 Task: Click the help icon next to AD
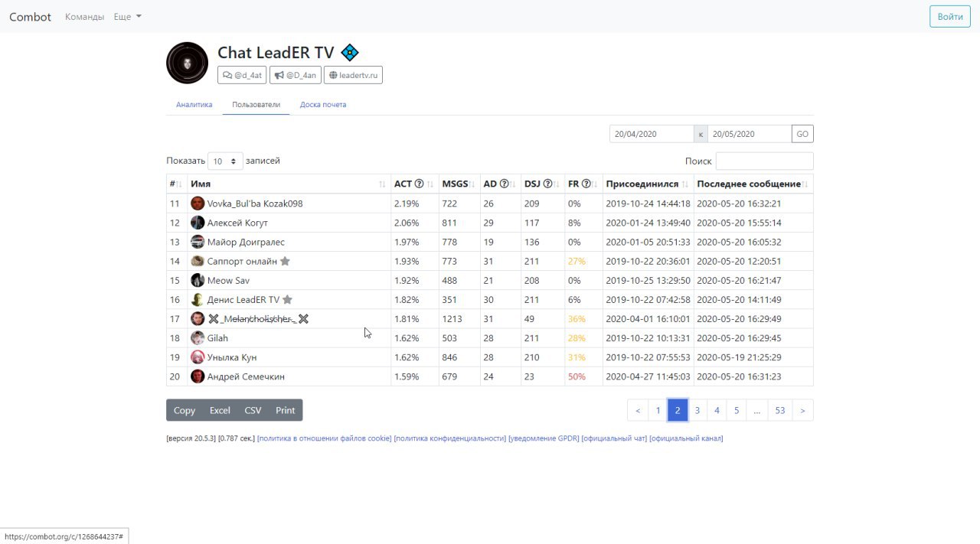point(504,184)
